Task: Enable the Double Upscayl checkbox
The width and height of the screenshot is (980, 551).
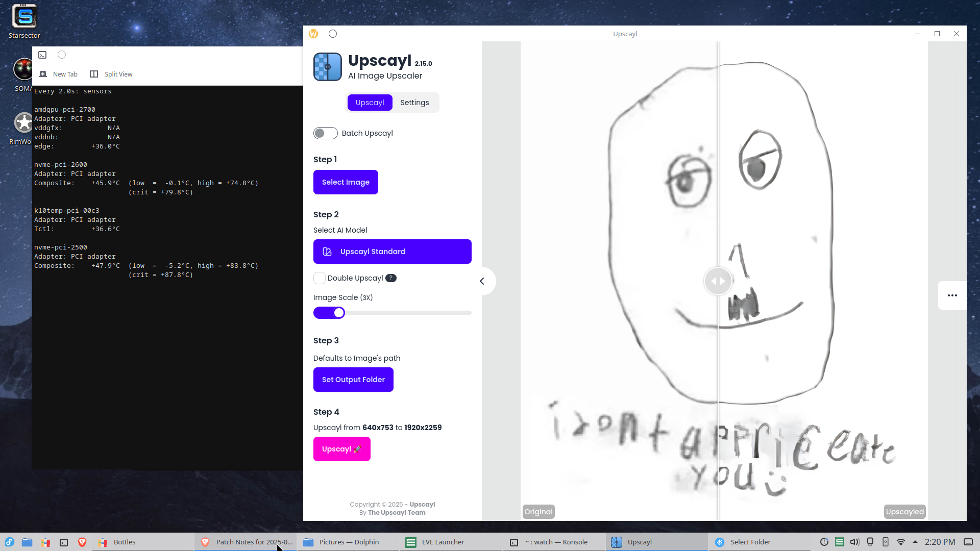Action: point(320,278)
